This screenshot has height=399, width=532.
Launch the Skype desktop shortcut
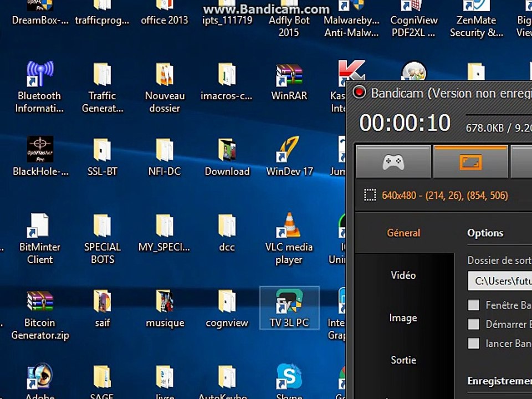(x=289, y=381)
